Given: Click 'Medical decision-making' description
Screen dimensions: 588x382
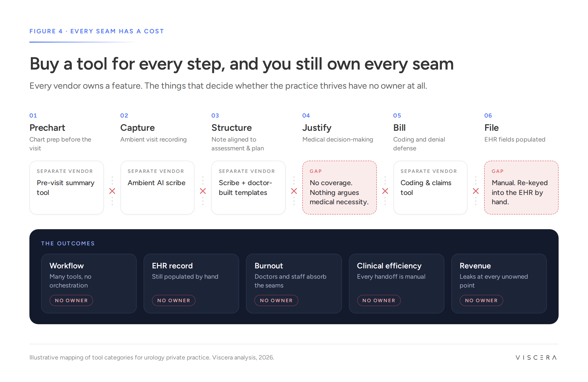Looking at the screenshot, I should click(338, 139).
